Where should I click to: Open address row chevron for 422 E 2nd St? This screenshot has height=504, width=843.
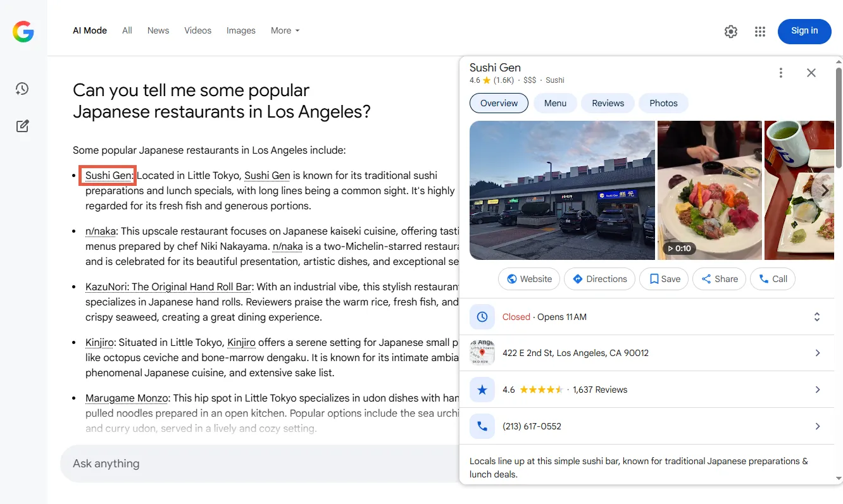click(818, 353)
